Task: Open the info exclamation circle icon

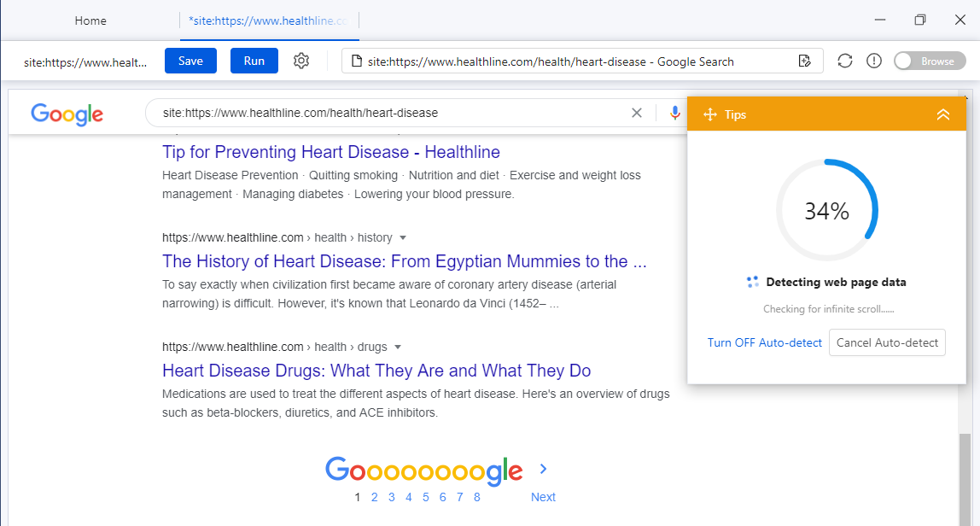Action: [x=874, y=61]
